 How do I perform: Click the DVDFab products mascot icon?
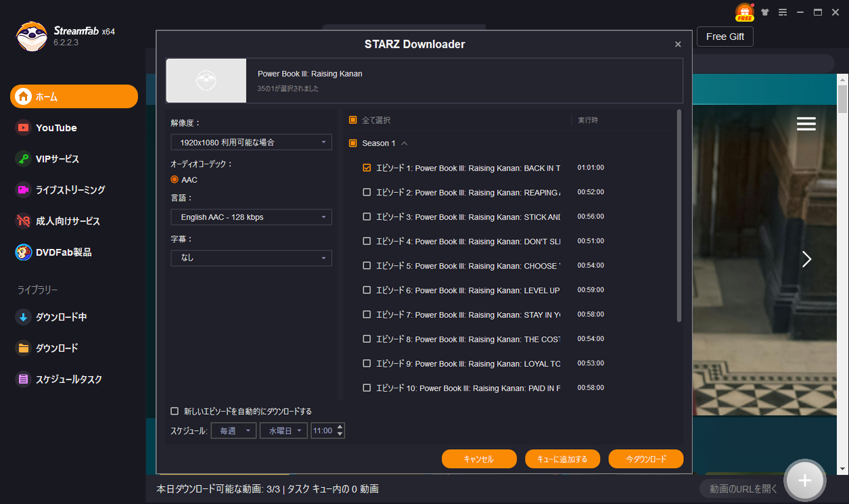click(x=24, y=252)
